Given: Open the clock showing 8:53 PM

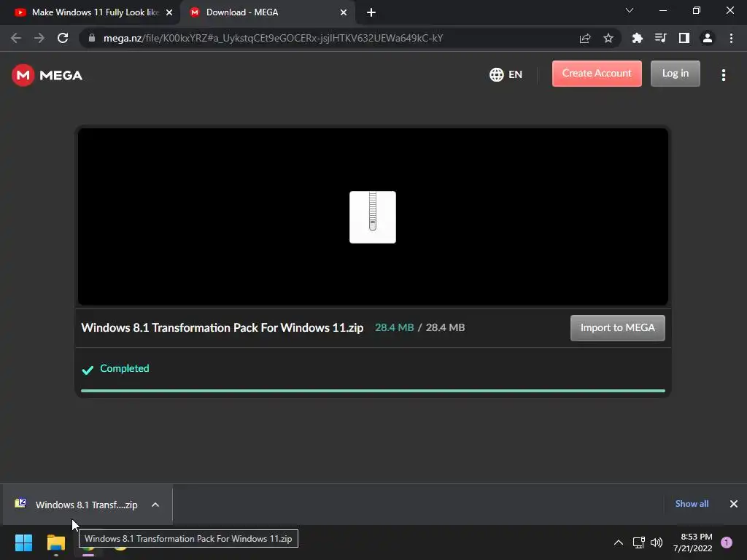Looking at the screenshot, I should tap(693, 542).
